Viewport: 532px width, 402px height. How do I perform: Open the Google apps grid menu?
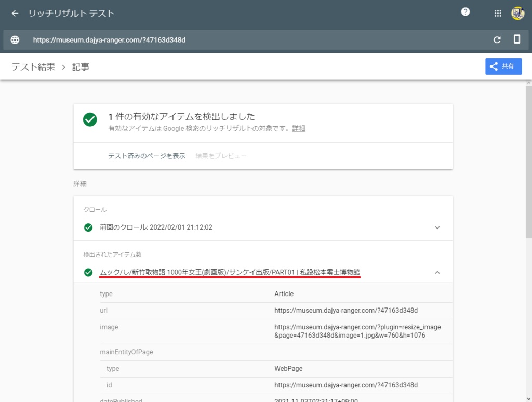tap(497, 13)
